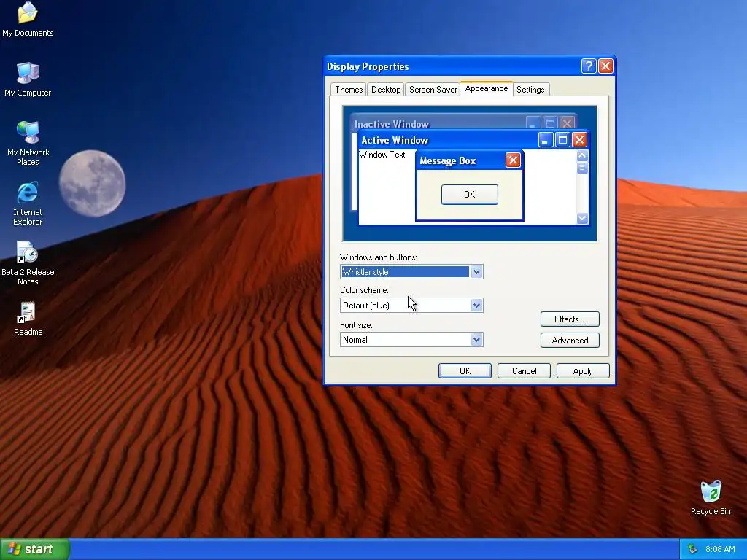Click the Advanced button
Image resolution: width=747 pixels, height=560 pixels.
[570, 340]
